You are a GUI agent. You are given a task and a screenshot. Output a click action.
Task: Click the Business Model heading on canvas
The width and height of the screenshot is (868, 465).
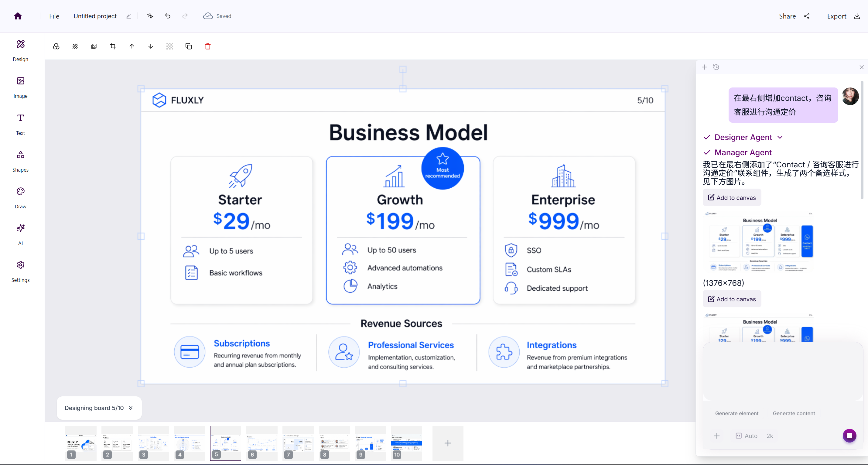point(408,132)
